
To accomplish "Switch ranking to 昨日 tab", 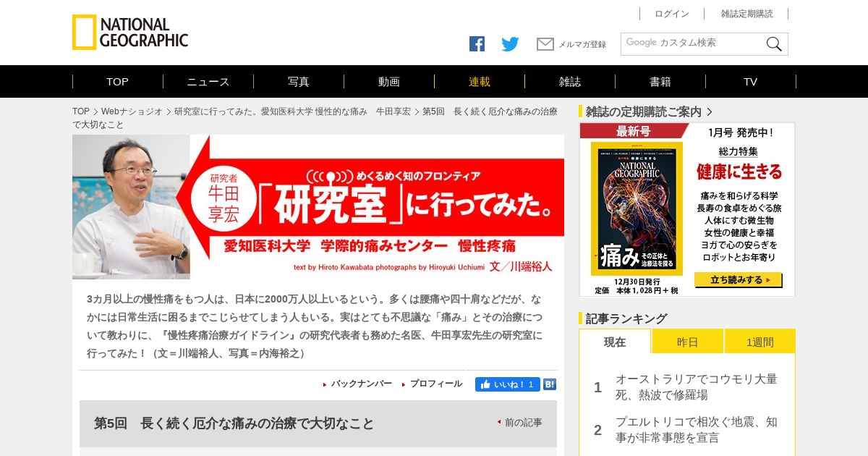I will (688, 342).
